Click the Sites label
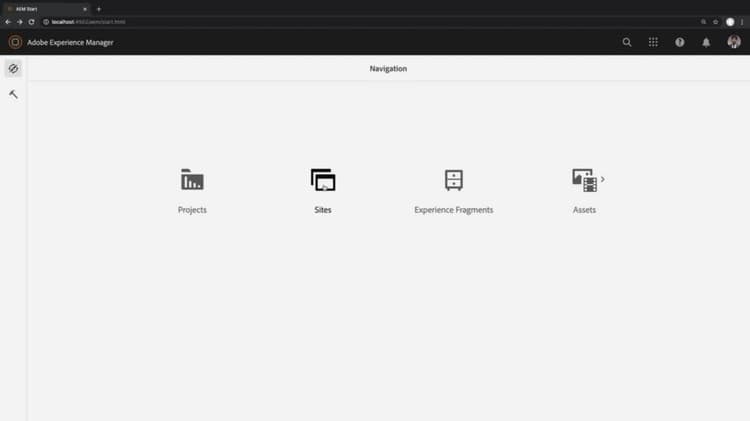 (323, 210)
